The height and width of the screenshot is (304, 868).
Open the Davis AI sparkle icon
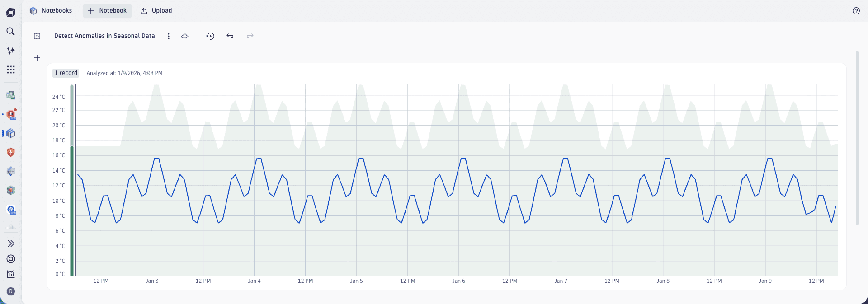11,51
